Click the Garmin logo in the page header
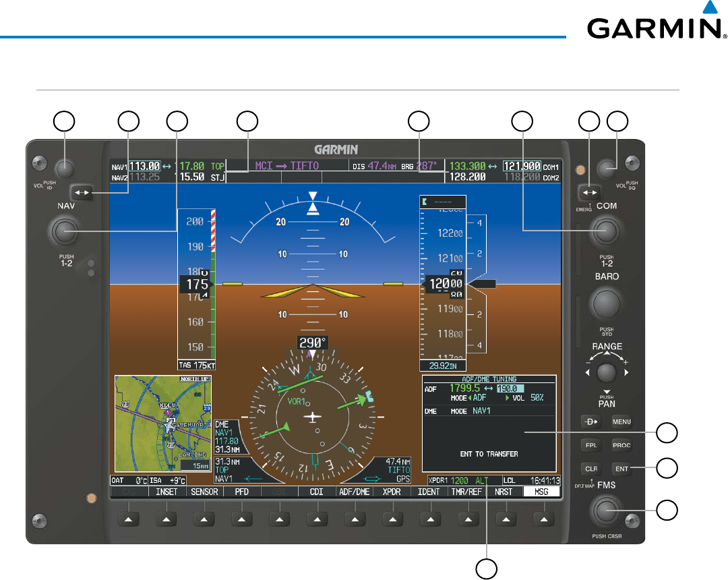Screen dimensions: 728x580 [x=657, y=20]
